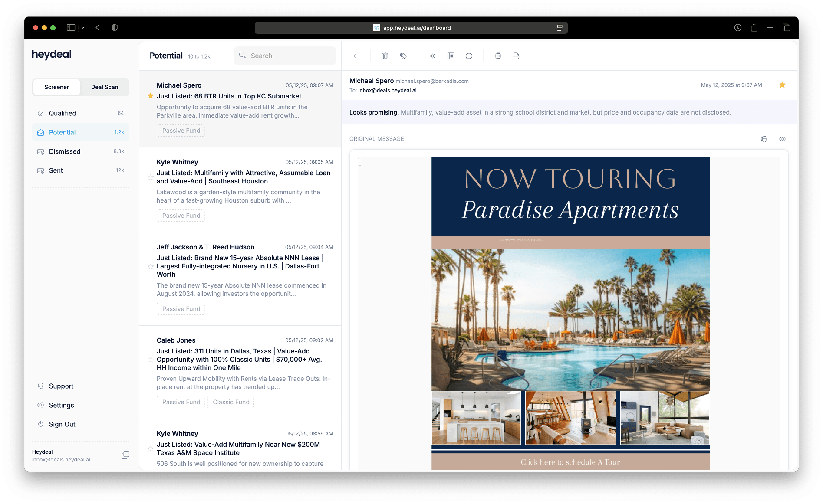Image resolution: width=823 pixels, height=504 pixels.
Task: Open the Qualified folder
Action: (x=63, y=113)
